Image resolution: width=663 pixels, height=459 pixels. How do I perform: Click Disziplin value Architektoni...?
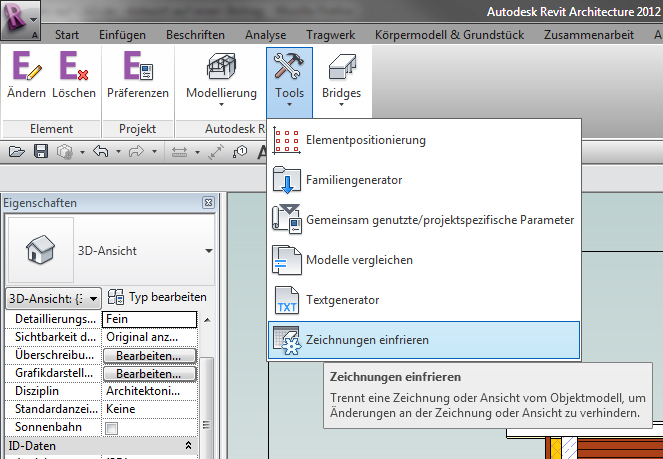click(x=149, y=391)
